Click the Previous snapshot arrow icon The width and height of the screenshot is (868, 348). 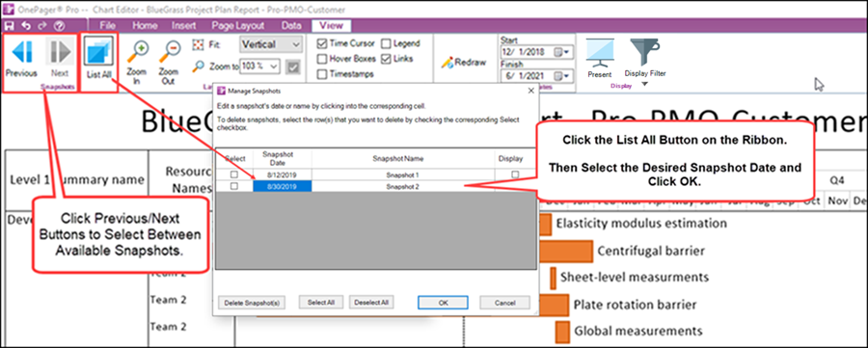click(x=21, y=51)
